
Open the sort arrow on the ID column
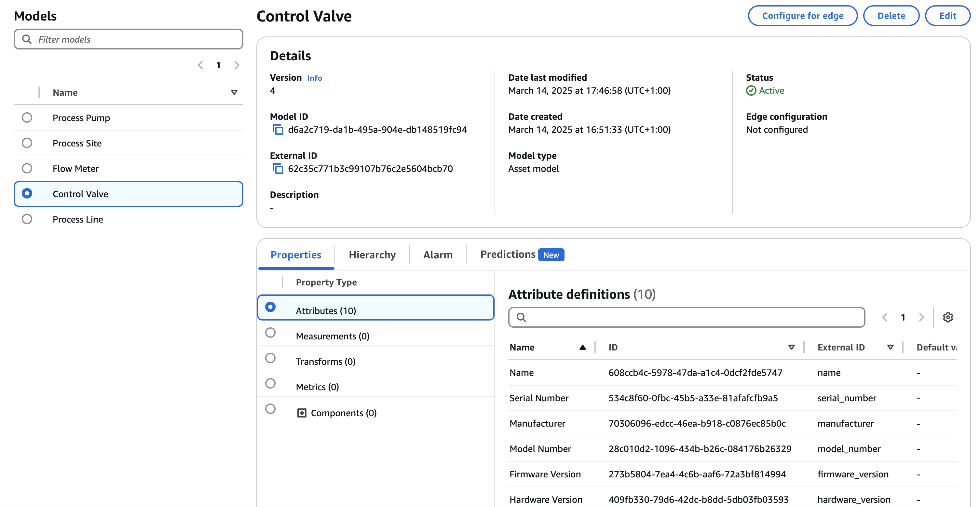point(791,347)
